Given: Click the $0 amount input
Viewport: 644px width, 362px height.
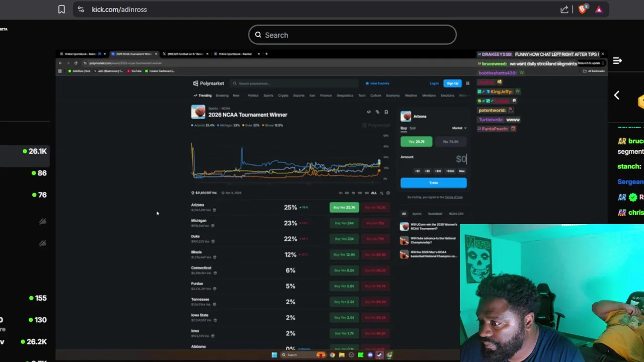Looking at the screenshot, I should click(x=461, y=159).
